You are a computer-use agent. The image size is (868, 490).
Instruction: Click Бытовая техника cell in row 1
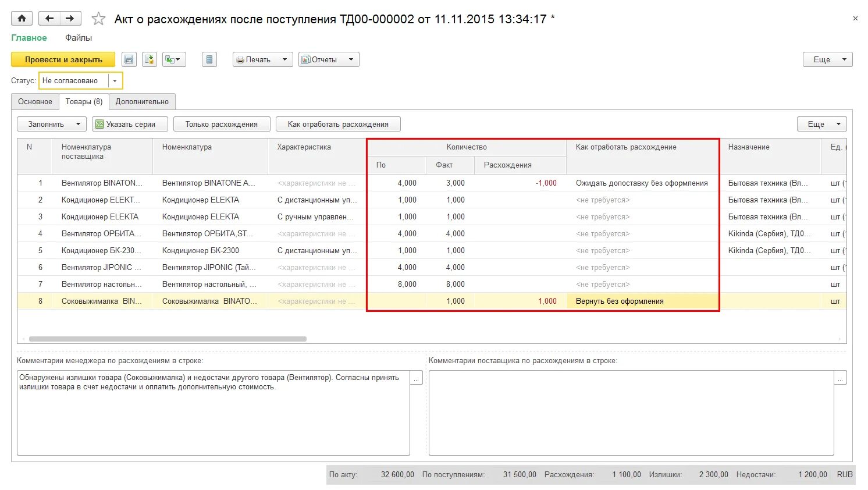(x=770, y=183)
